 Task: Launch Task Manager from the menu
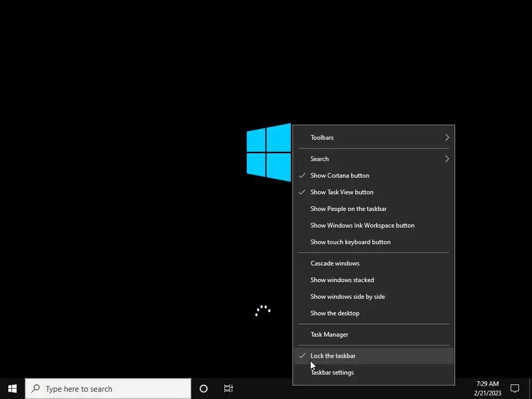(x=374, y=335)
